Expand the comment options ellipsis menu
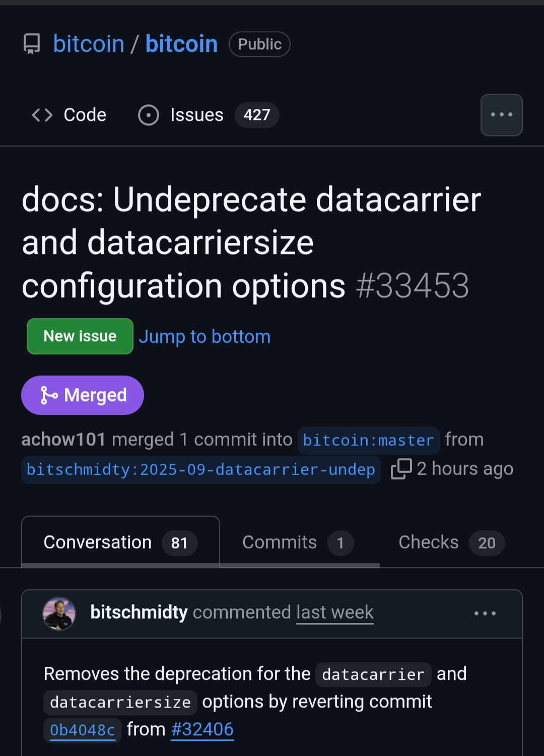The height and width of the screenshot is (756, 544). [x=485, y=613]
